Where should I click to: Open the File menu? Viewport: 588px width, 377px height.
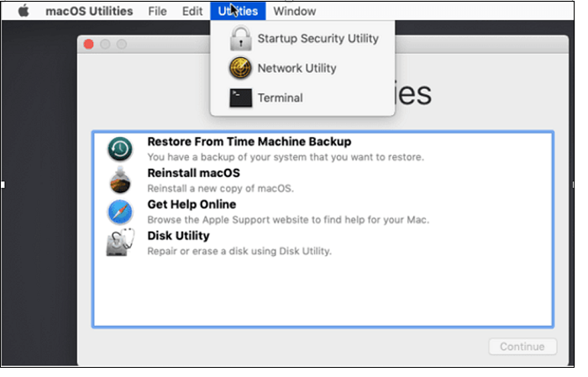[x=157, y=11]
